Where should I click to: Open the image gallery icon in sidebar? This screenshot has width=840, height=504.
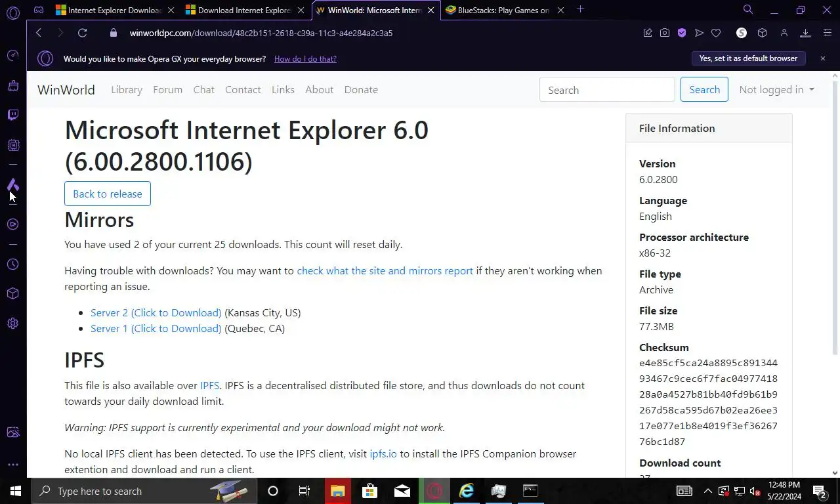(x=12, y=432)
